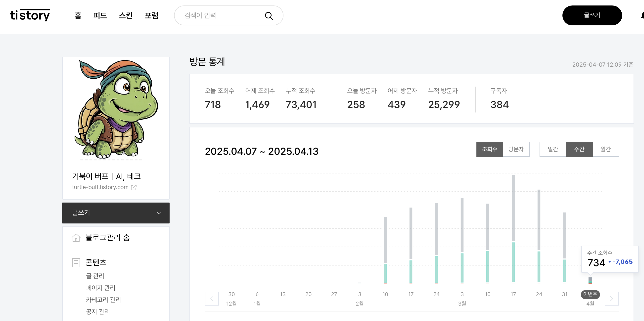Switch chart to 방문자 view
The width and height of the screenshot is (644, 321).
(x=516, y=149)
